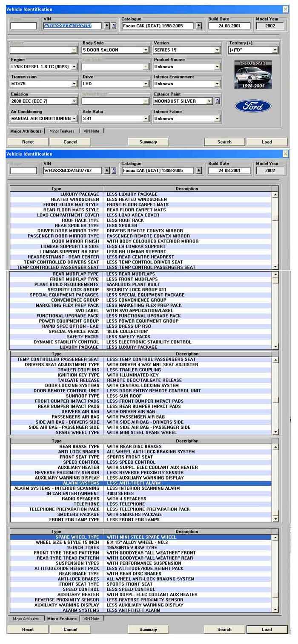The image size is (298, 644).
Task: Click the arrow button beside the highlighted VIN field
Action: pyautogui.click(x=107, y=26)
